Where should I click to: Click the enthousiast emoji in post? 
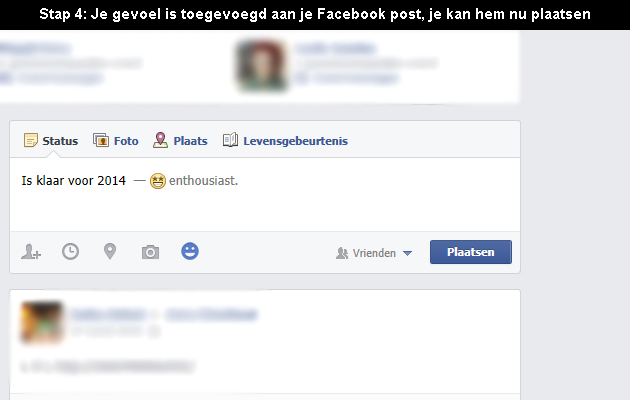[158, 181]
